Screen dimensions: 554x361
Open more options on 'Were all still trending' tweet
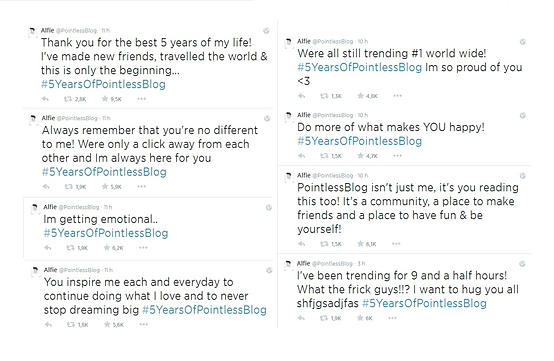pos(397,96)
